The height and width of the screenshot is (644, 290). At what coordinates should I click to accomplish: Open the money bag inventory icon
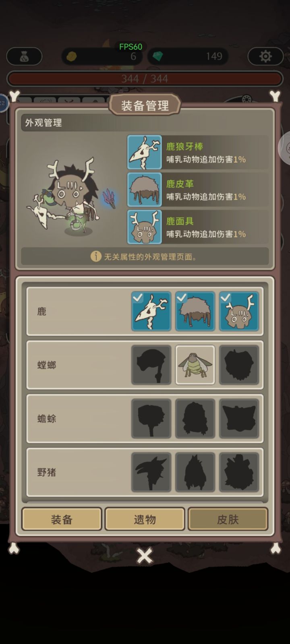coord(24,56)
